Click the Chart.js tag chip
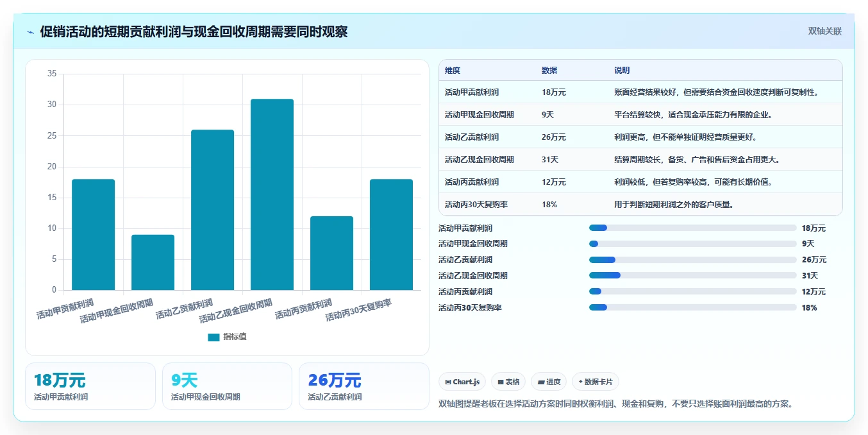Image resolution: width=868 pixels, height=435 pixels. coord(462,382)
